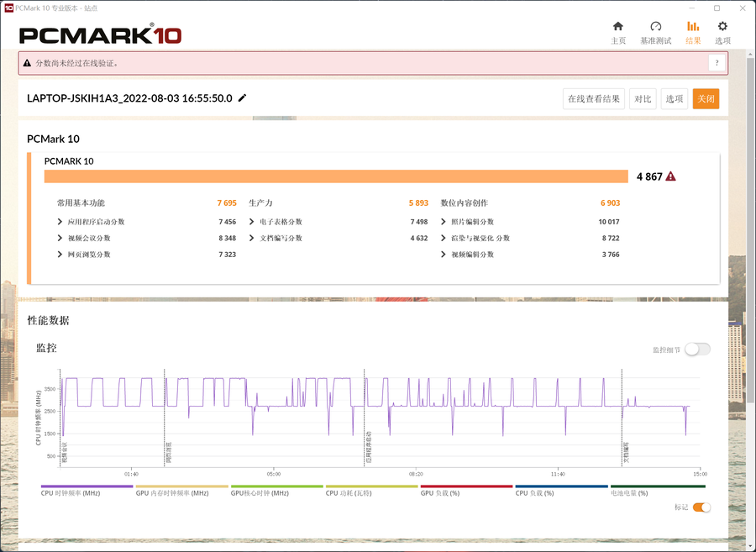Click the 在线查看结果 button
Screen dimensions: 756x552
pyautogui.click(x=594, y=99)
